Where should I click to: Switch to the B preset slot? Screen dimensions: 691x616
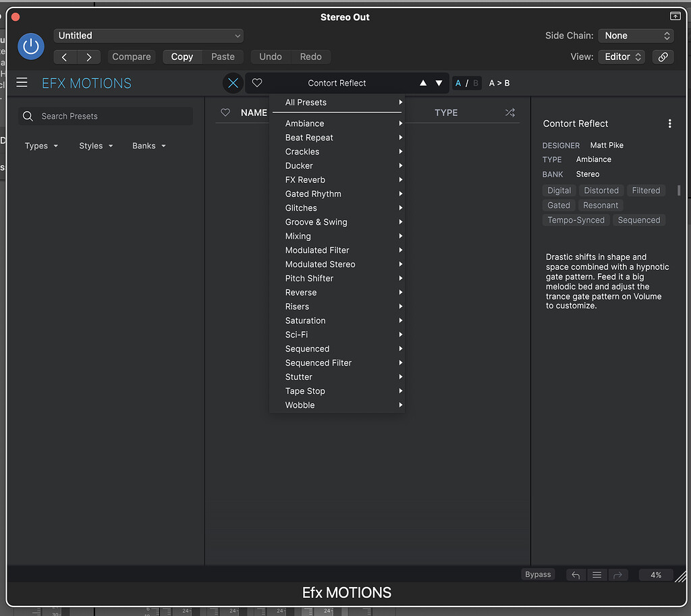(x=476, y=83)
